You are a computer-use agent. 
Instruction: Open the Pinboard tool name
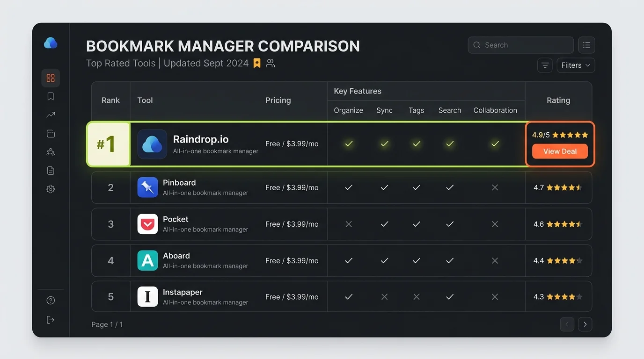pyautogui.click(x=179, y=183)
